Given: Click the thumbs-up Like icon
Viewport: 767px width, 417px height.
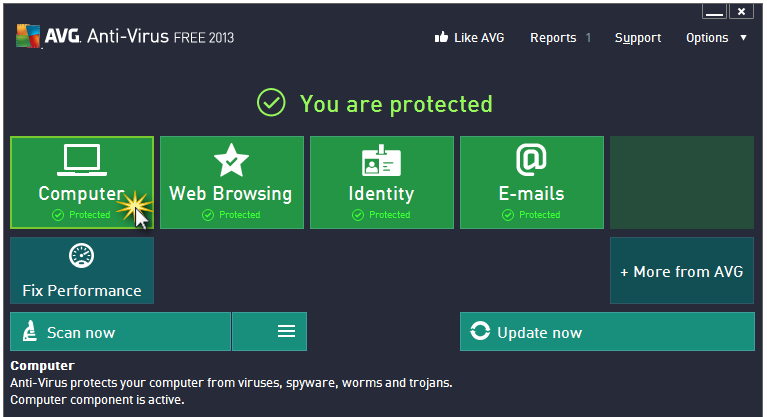Looking at the screenshot, I should click(x=441, y=37).
